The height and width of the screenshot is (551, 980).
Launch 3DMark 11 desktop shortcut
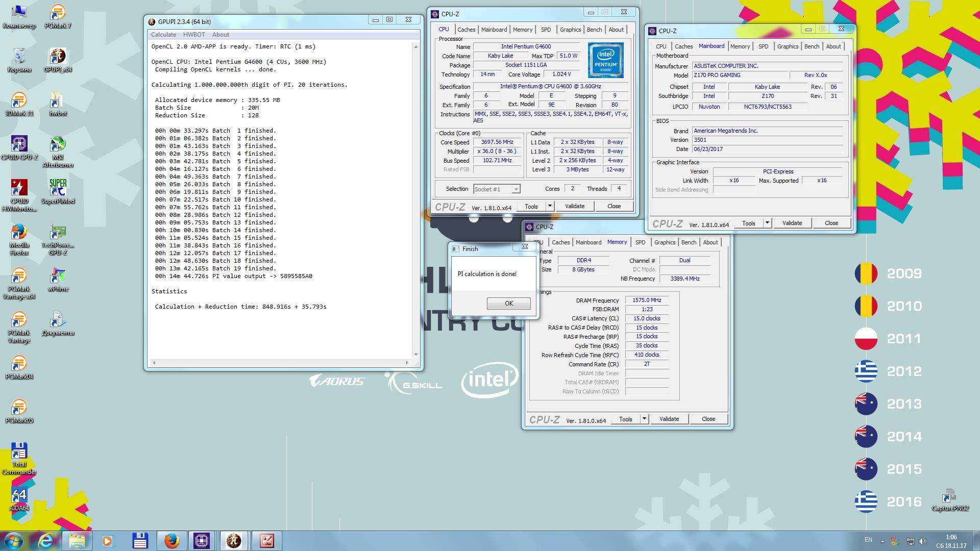click(19, 104)
